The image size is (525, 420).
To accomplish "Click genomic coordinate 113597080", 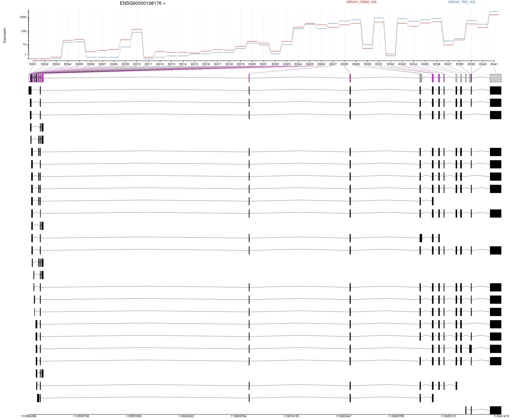I will click(x=134, y=416).
